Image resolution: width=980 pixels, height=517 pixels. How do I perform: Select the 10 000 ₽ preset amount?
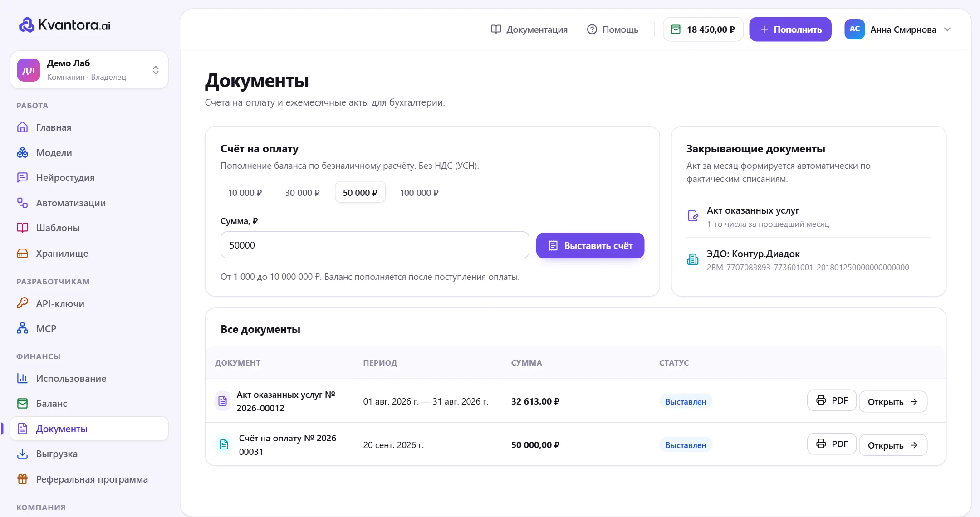pyautogui.click(x=245, y=193)
